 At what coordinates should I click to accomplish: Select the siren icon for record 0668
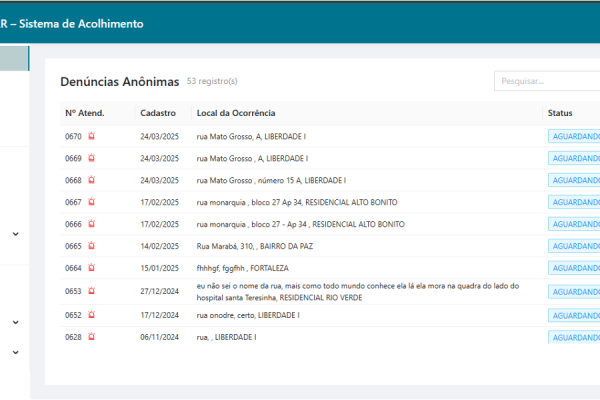coord(91,180)
